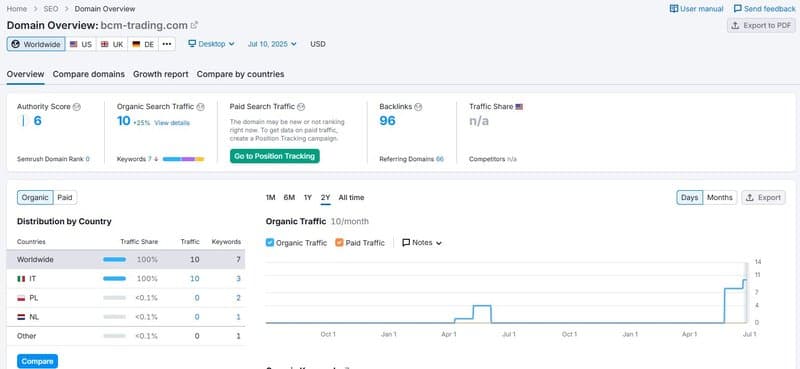Switch to Paid distribution view

coord(65,198)
